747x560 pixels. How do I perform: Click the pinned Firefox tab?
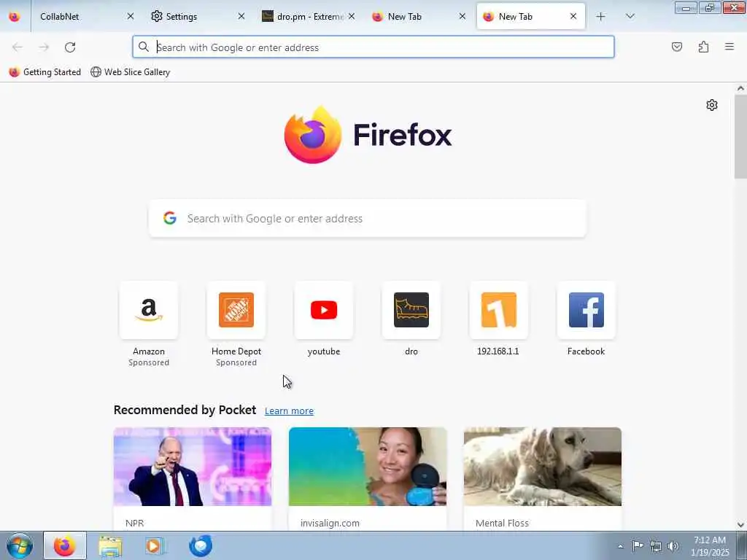15,17
